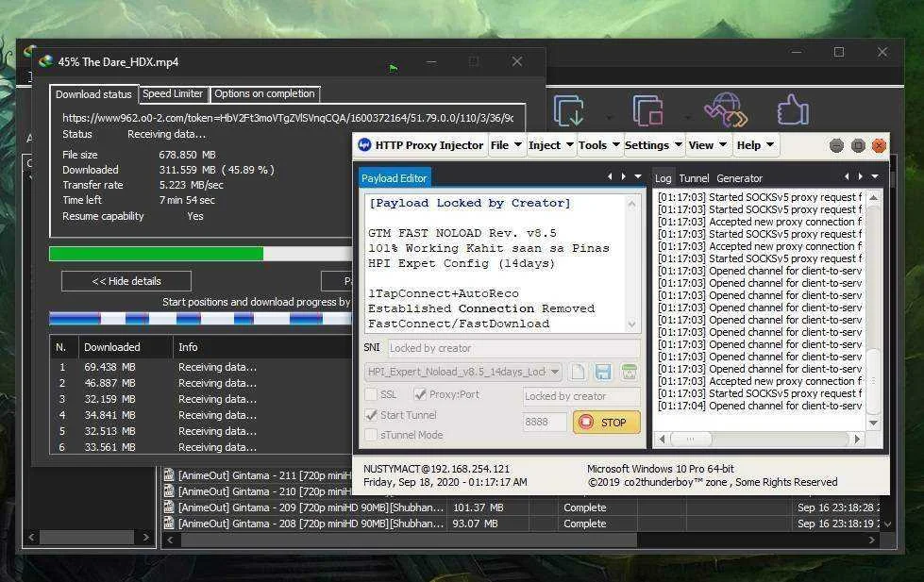The width and height of the screenshot is (924, 582).
Task: Click the SNI input field
Action: 513,348
